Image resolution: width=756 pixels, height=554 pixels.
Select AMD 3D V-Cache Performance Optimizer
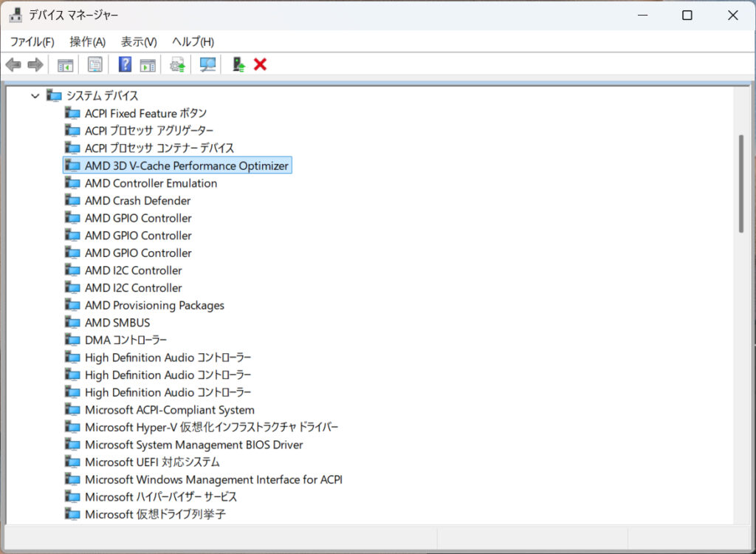pos(187,165)
